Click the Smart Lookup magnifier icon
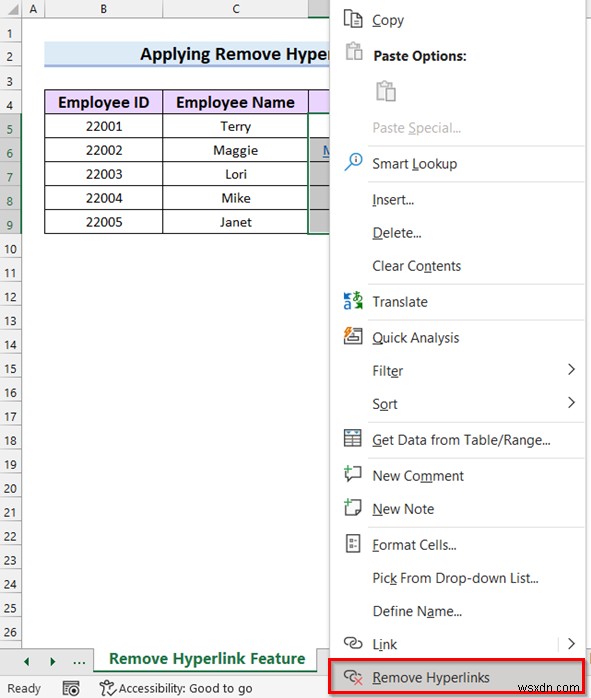The height and width of the screenshot is (698, 591). pyautogui.click(x=353, y=162)
